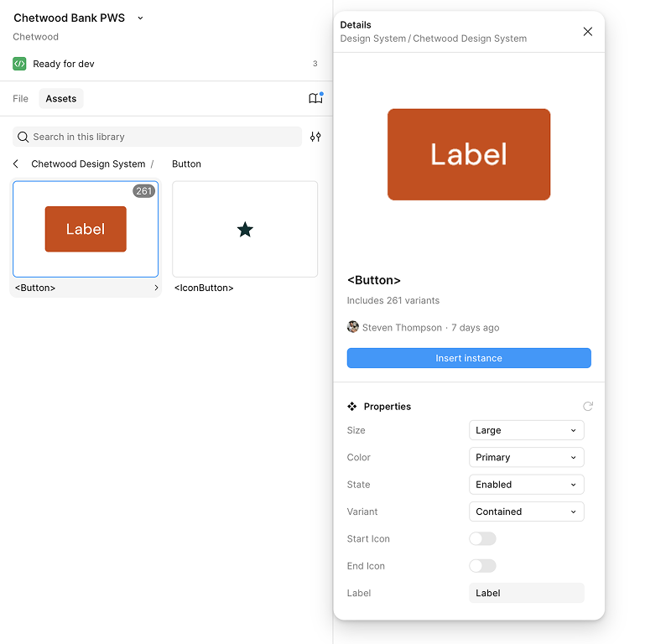Click the Chetwood Design System breadcrumb
Image resolution: width=671 pixels, height=644 pixels.
pos(88,164)
